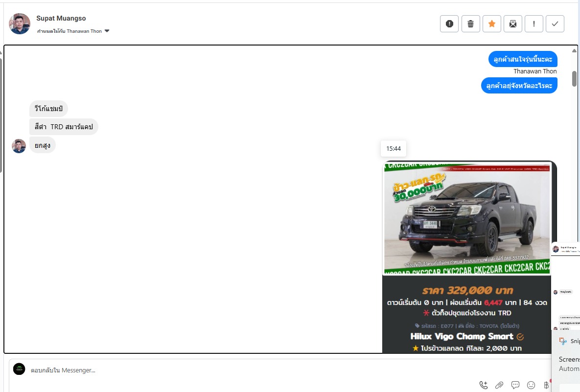Click page avatar beside reply box
Image resolution: width=580 pixels, height=392 pixels.
[x=19, y=369]
